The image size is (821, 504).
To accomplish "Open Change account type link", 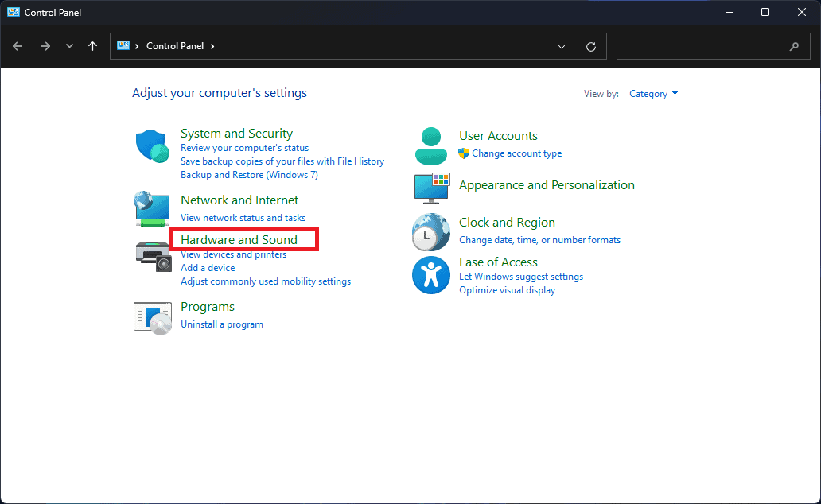I will 516,153.
